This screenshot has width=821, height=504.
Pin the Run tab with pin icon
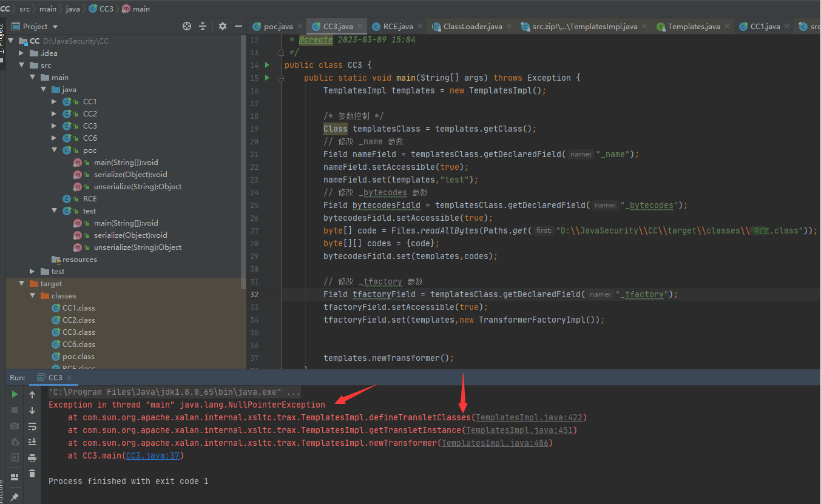pyautogui.click(x=15, y=497)
